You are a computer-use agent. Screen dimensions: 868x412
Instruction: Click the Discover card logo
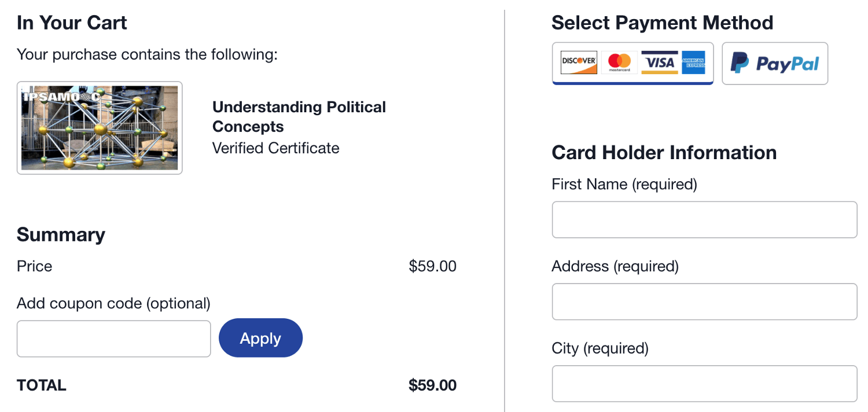[x=579, y=62]
